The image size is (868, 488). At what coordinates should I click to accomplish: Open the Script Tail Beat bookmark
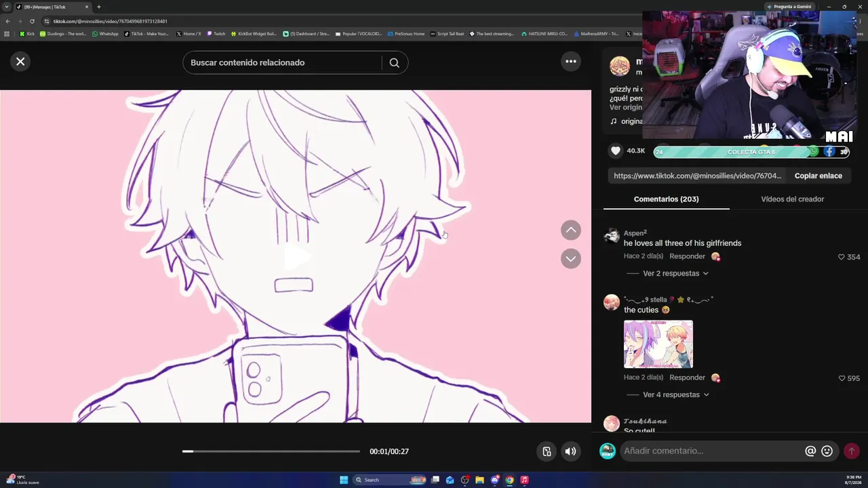[448, 34]
